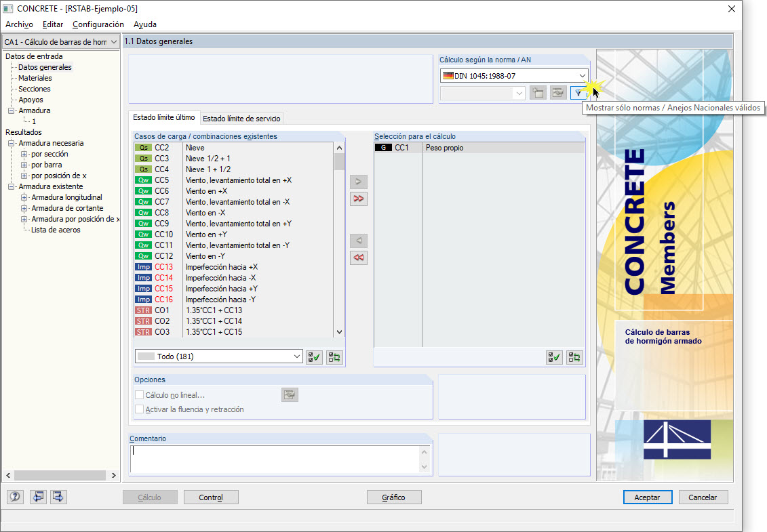Select CC6 Viento en +X row
This screenshot has width=767, height=532.
point(234,191)
